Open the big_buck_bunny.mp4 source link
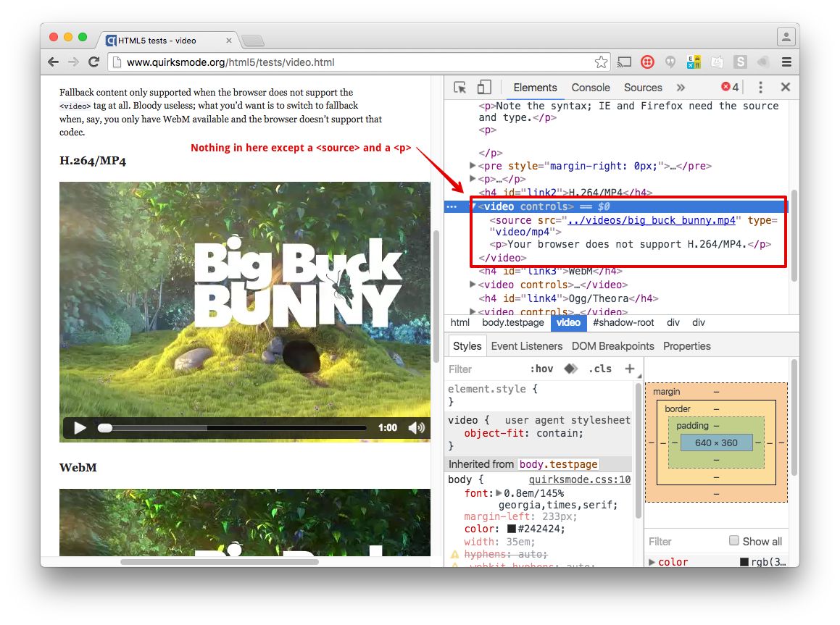 click(x=652, y=220)
